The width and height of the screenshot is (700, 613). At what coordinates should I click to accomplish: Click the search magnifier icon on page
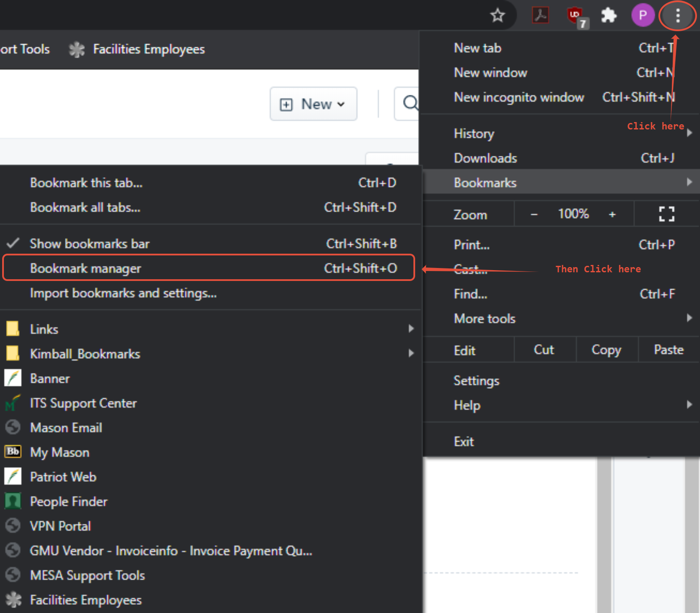pyautogui.click(x=410, y=103)
